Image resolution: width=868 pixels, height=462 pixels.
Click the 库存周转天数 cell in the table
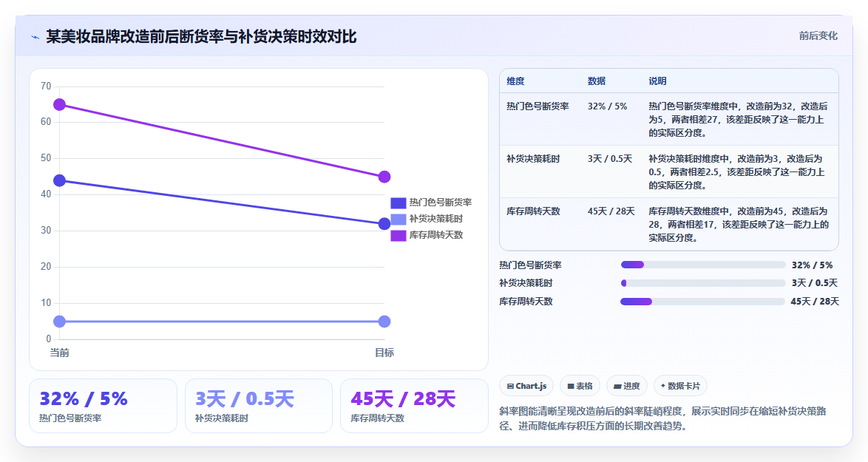click(533, 211)
